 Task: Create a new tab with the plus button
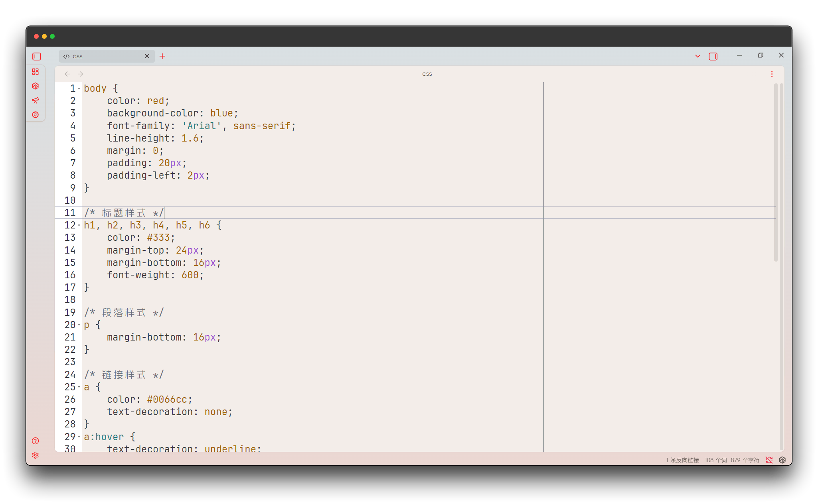[162, 56]
